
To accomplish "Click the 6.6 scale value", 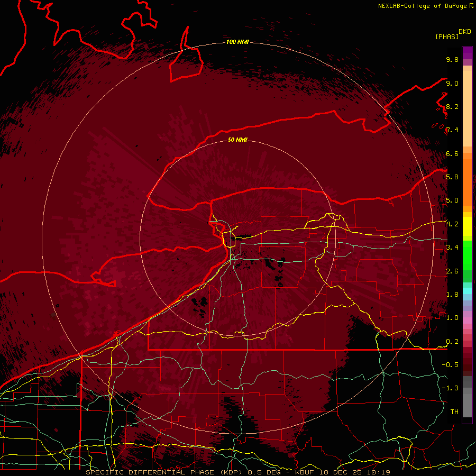I will (x=452, y=153).
